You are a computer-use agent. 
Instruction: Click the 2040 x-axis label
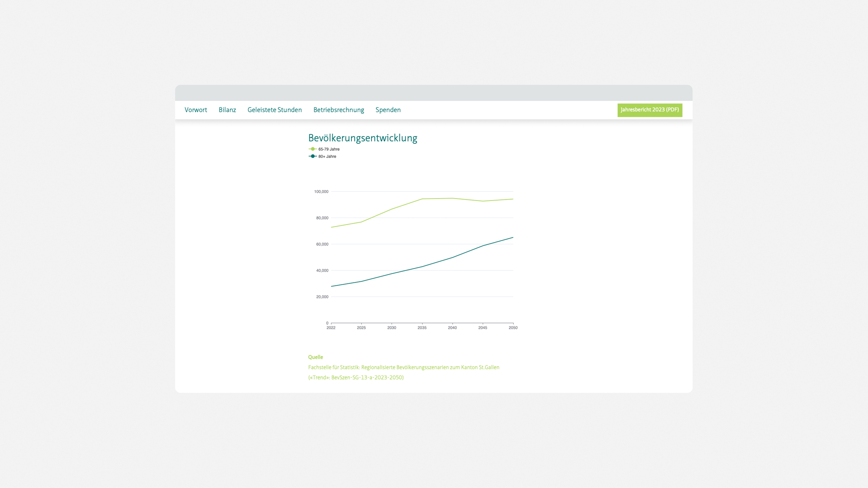pyautogui.click(x=452, y=328)
